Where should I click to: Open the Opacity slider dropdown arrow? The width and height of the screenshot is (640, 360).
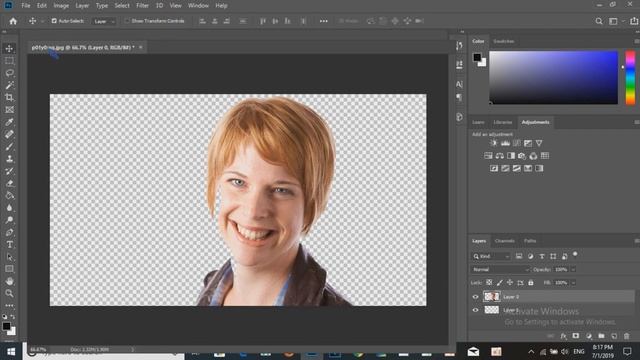[573, 269]
